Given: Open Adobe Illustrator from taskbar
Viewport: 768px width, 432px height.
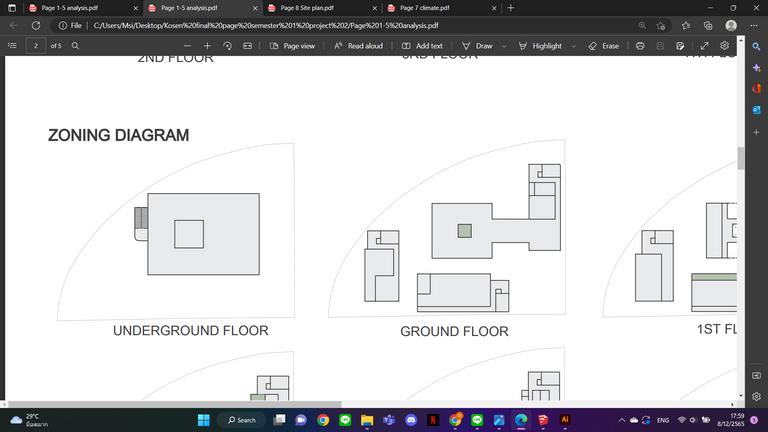Looking at the screenshot, I should pyautogui.click(x=565, y=420).
